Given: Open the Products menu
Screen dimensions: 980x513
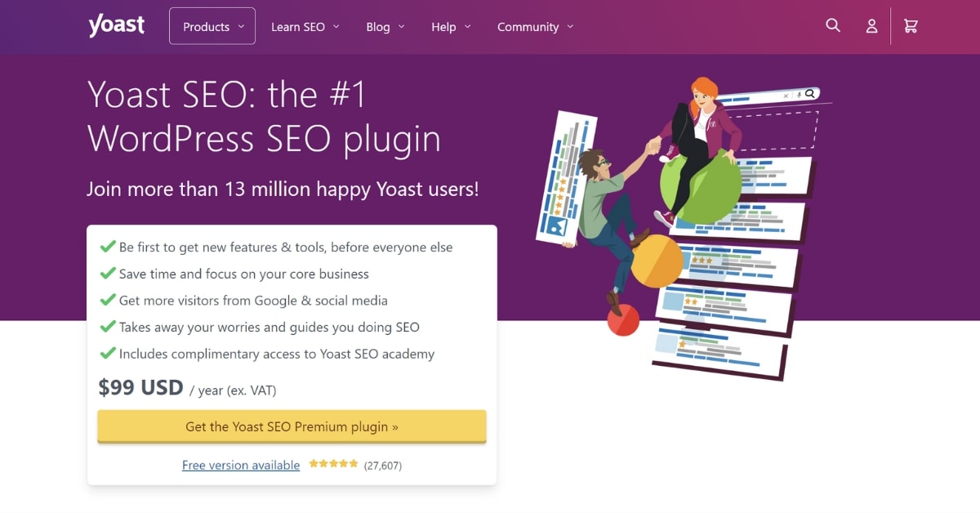Looking at the screenshot, I should coord(212,26).
